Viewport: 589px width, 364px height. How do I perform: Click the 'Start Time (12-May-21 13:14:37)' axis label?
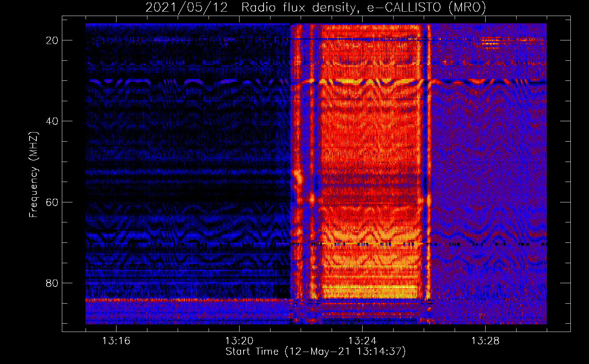[316, 352]
